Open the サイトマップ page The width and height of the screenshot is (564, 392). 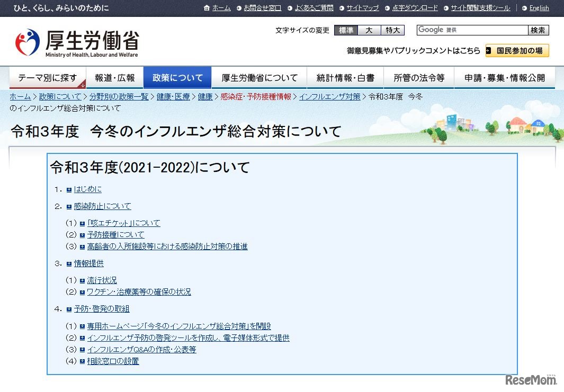point(363,8)
